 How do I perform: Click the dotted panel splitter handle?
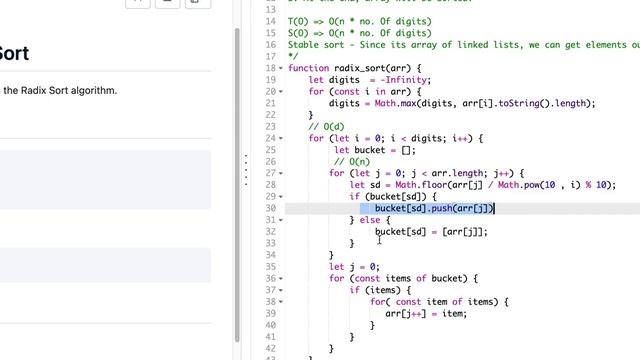(246, 170)
